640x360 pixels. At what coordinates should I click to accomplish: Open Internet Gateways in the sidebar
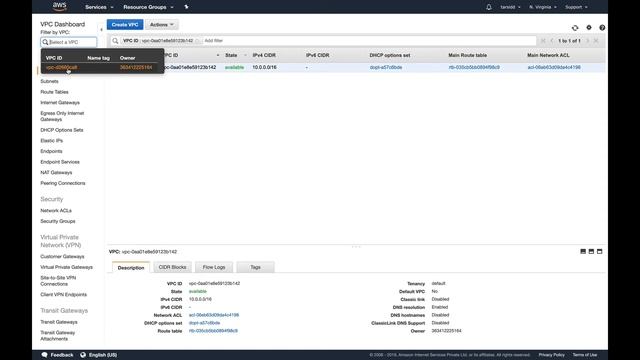click(x=60, y=102)
